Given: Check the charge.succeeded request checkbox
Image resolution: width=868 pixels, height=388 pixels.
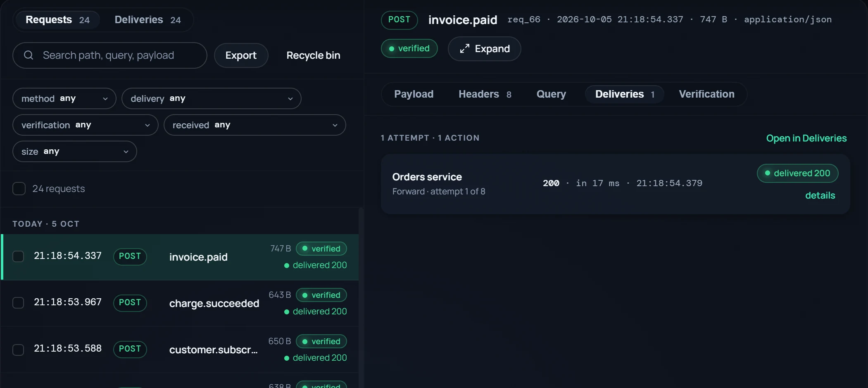Looking at the screenshot, I should coord(18,303).
